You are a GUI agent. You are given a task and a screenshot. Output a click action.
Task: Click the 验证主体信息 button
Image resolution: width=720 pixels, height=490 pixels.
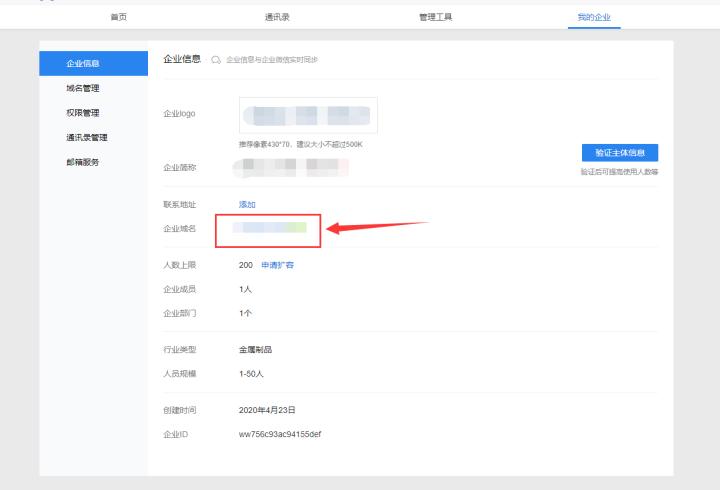pos(620,152)
